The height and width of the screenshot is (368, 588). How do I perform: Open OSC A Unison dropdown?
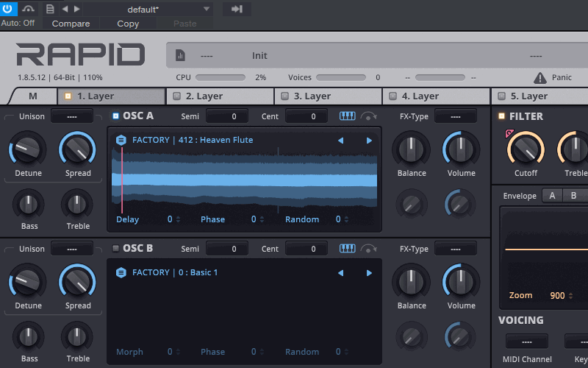tap(71, 116)
